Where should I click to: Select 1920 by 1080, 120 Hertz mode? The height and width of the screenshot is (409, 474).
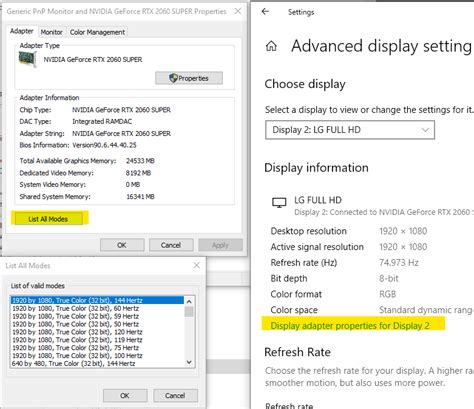pos(97,332)
